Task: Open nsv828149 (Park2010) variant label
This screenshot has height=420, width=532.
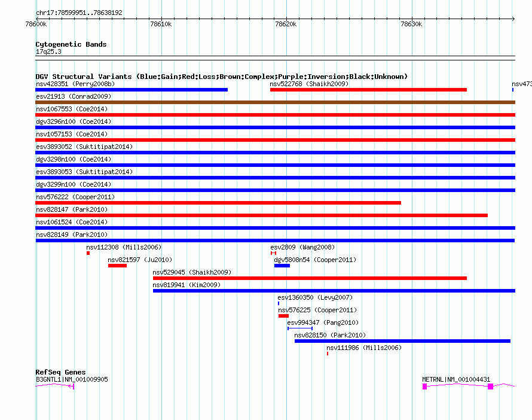Action: [72, 235]
